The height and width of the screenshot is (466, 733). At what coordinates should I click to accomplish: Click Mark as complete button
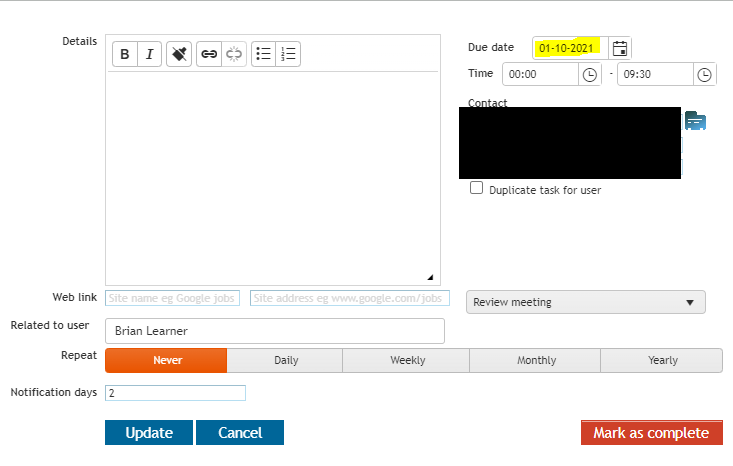[652, 432]
